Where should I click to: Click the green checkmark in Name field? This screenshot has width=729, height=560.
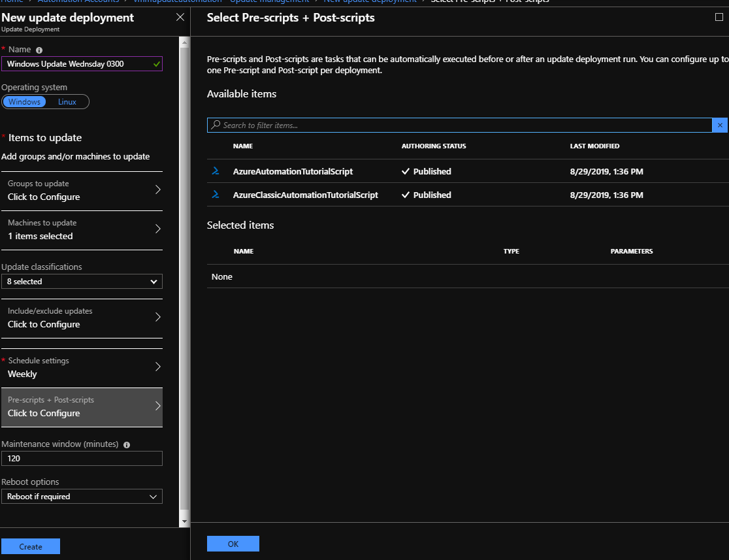pyautogui.click(x=157, y=64)
